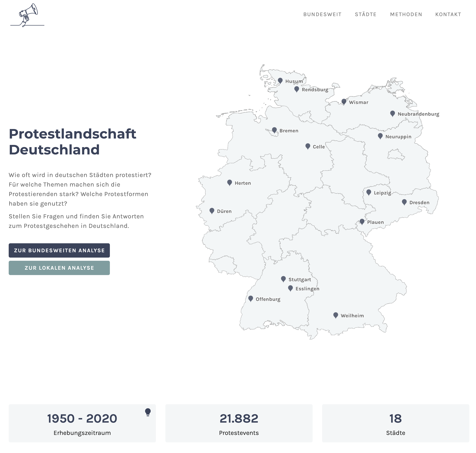Image resolution: width=476 pixels, height=453 pixels.
Task: Click the Herten location marker
Action: point(230,182)
